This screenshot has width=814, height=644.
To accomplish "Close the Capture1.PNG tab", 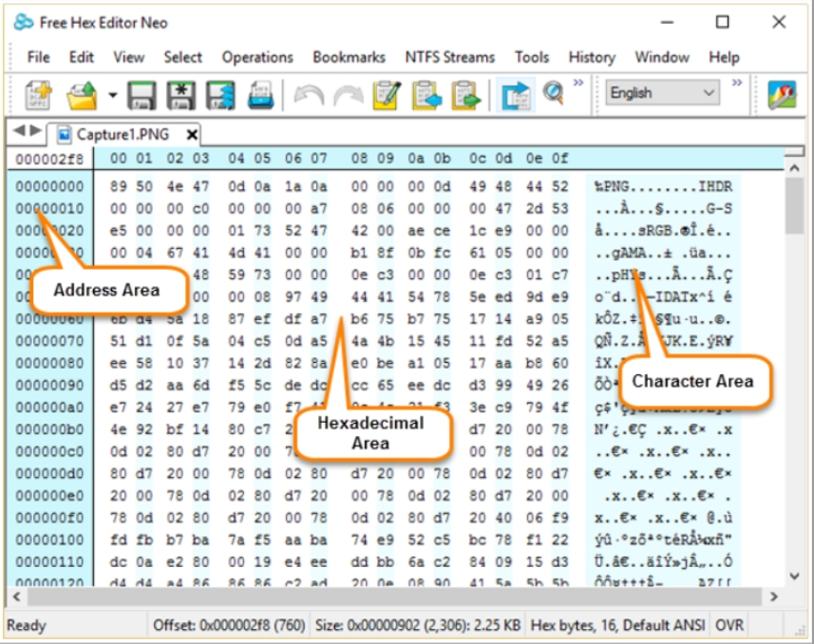I will 192,135.
